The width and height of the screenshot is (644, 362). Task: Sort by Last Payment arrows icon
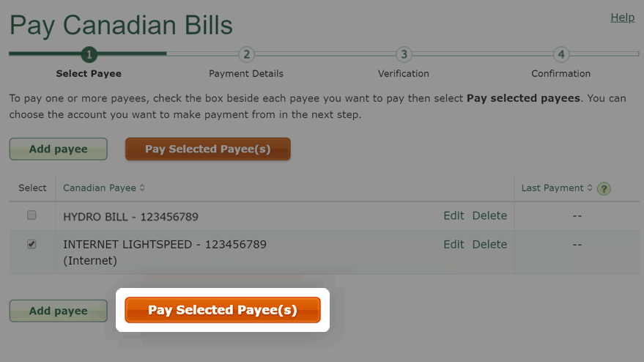click(590, 188)
